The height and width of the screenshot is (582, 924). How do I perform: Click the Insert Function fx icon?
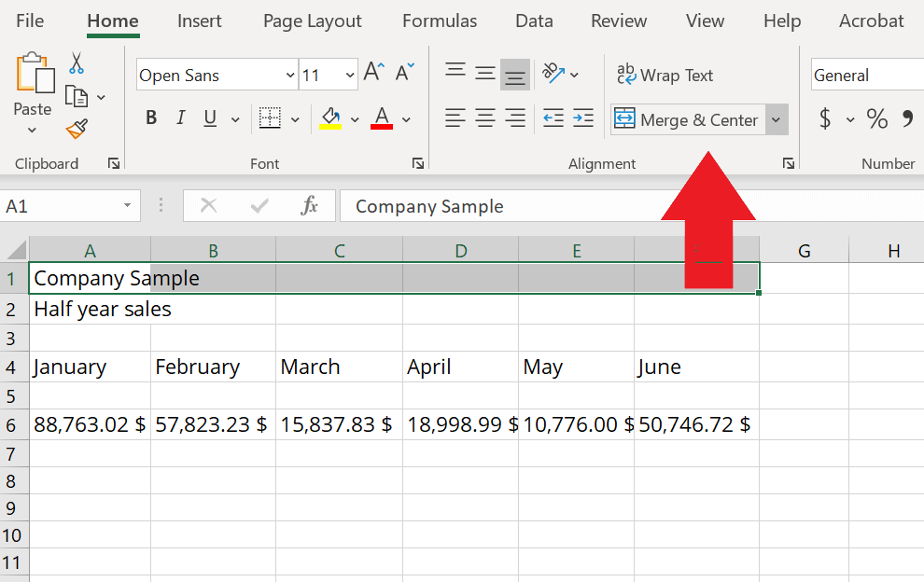(x=310, y=206)
